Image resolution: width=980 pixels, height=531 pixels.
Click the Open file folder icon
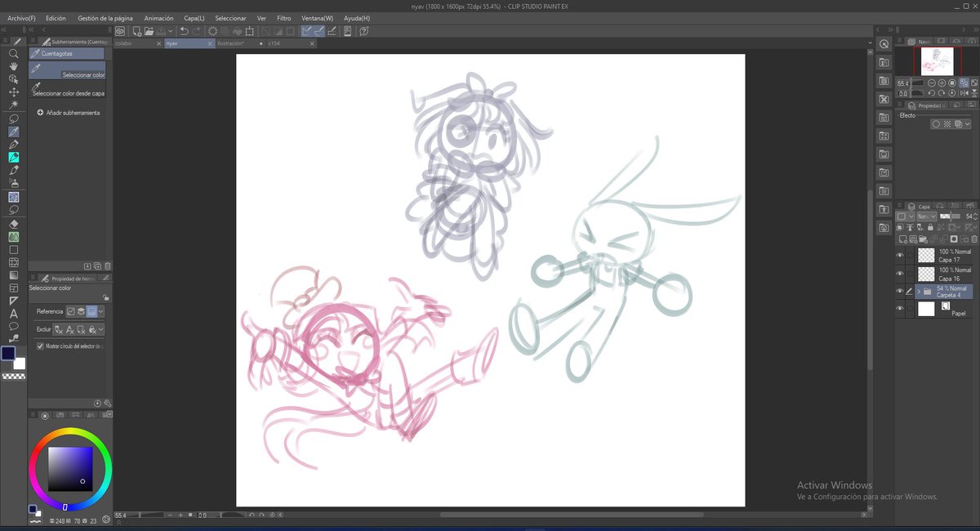(149, 31)
